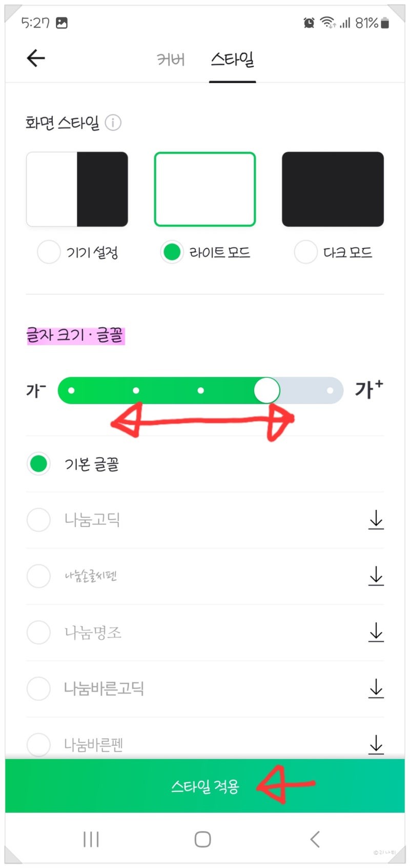Pick the dark mode preview thumbnail

coord(333,189)
